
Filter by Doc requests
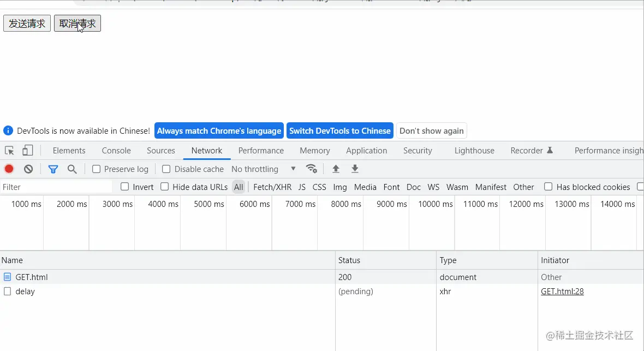pyautogui.click(x=414, y=187)
